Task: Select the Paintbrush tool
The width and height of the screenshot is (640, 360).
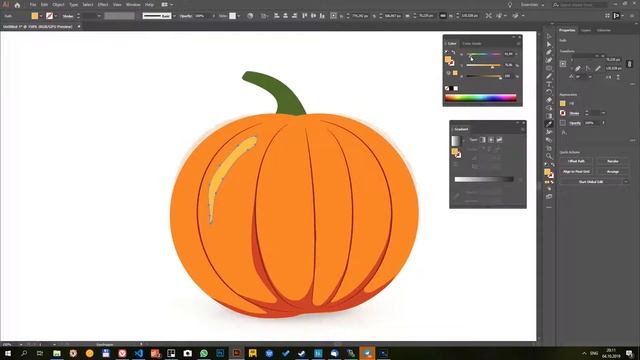Action: (549, 76)
